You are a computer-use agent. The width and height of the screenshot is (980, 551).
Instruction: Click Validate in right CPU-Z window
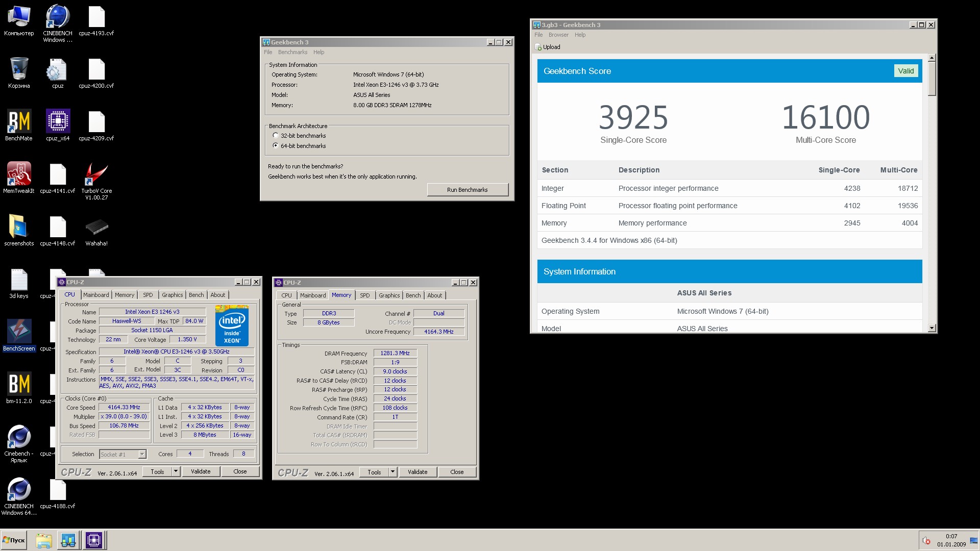[418, 472]
